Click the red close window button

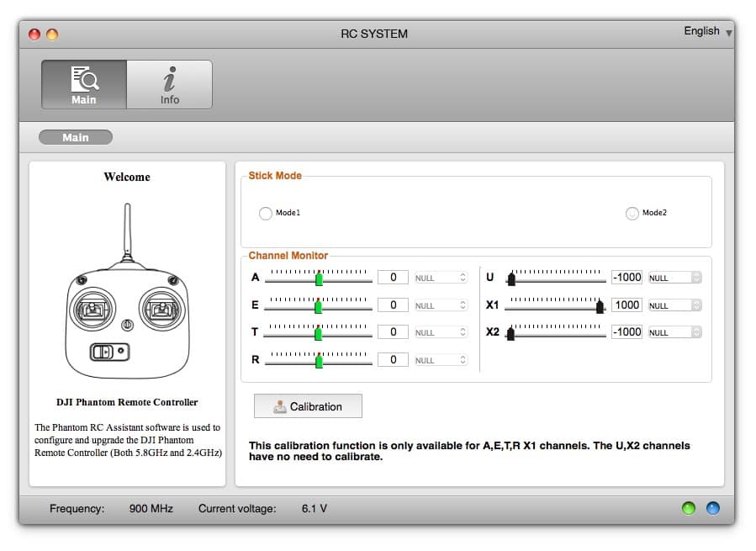coord(34,34)
